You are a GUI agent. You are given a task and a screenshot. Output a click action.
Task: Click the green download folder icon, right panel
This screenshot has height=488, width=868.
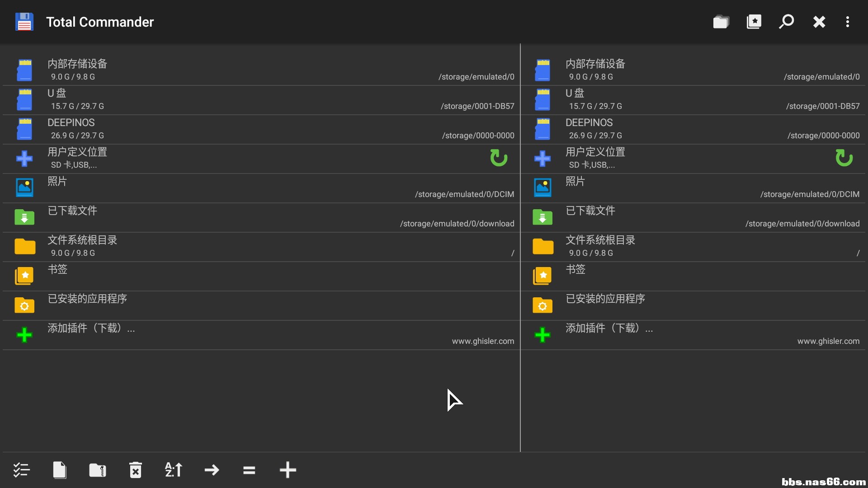click(542, 217)
